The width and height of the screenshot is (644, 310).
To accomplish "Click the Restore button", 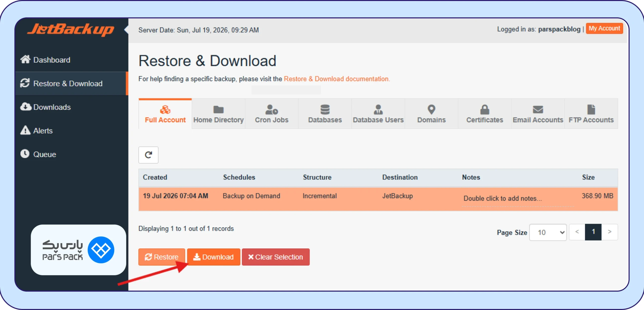I will [x=162, y=257].
